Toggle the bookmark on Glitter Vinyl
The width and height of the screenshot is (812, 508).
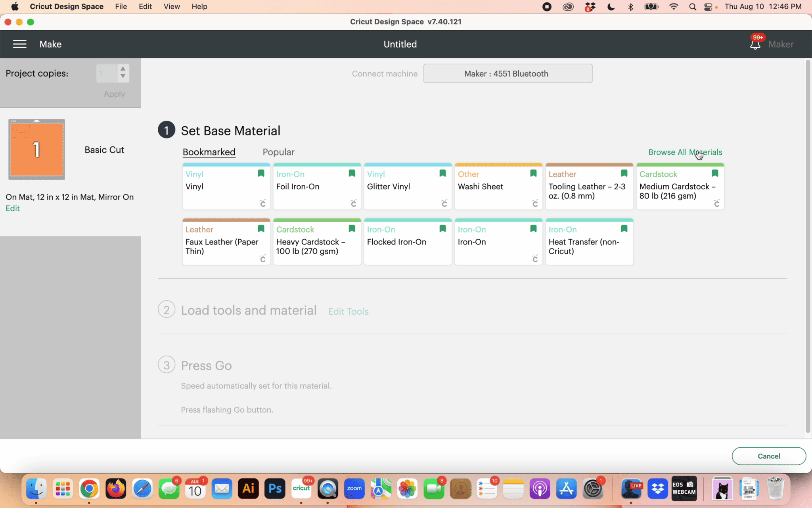[442, 173]
